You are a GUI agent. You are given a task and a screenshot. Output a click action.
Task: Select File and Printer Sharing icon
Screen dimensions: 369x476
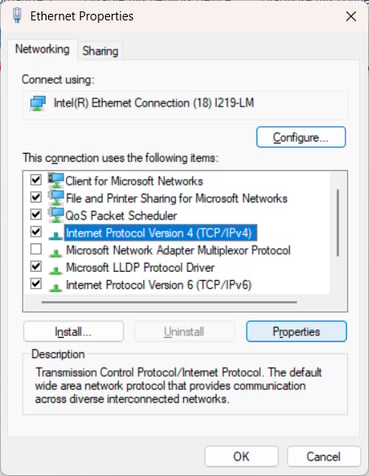click(56, 198)
